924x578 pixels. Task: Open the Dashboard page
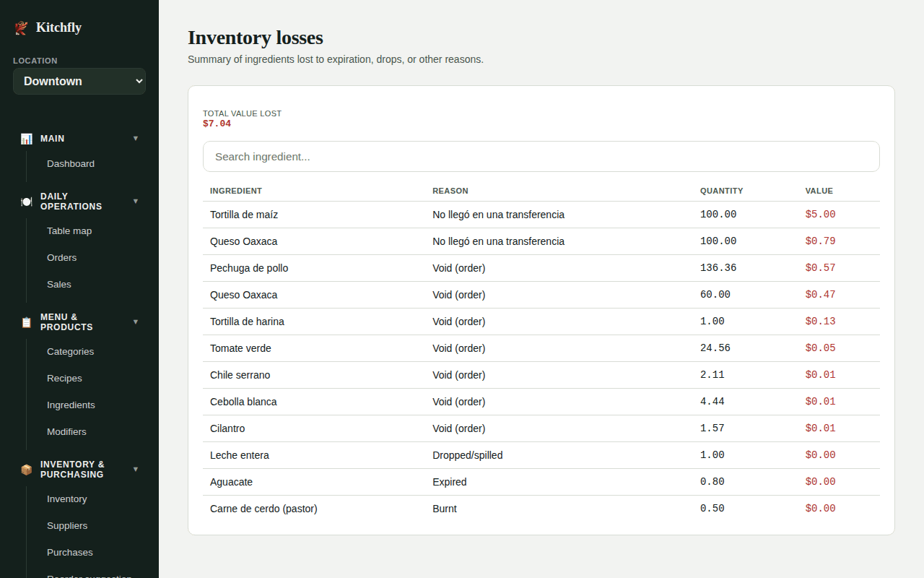[x=71, y=164]
